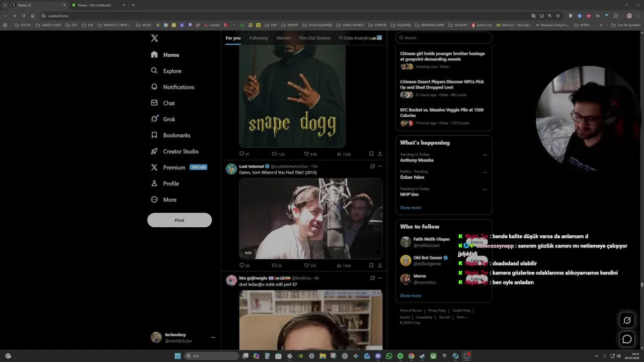Share the snape dogg post
The image size is (644, 362).
[380, 154]
